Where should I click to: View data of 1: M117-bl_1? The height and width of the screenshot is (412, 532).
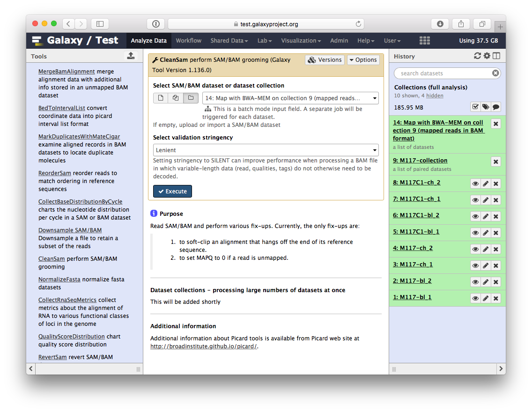click(x=475, y=298)
